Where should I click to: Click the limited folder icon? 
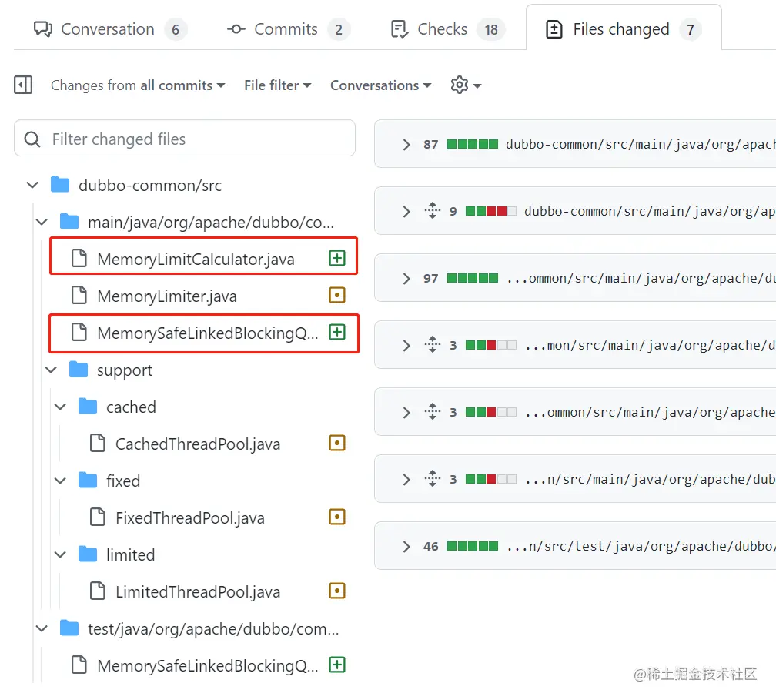[88, 554]
